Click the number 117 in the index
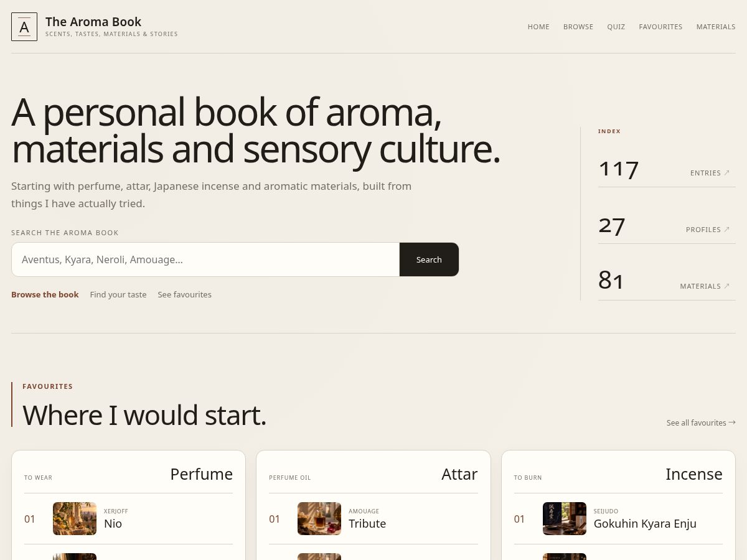The image size is (747, 560). coord(619,169)
